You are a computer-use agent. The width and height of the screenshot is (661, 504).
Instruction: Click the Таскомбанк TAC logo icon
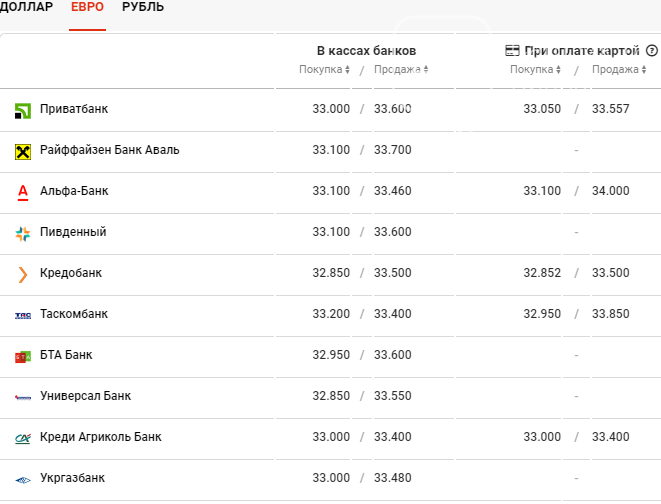pyautogui.click(x=23, y=316)
